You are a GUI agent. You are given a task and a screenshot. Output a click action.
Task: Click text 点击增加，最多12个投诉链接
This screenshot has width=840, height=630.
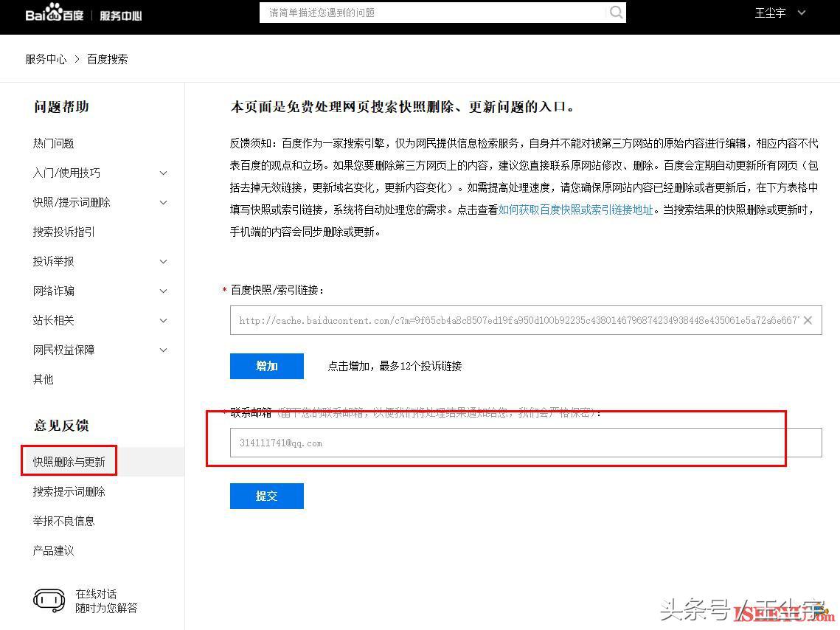coord(395,366)
